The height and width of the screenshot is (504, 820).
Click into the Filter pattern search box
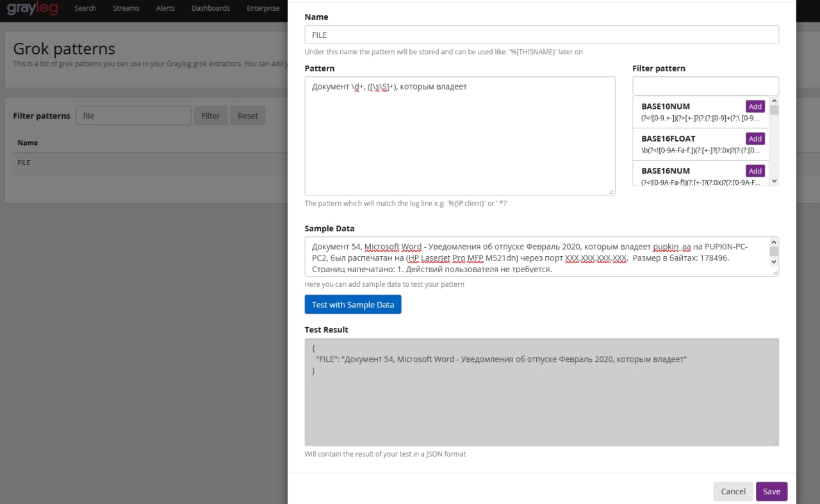[705, 86]
